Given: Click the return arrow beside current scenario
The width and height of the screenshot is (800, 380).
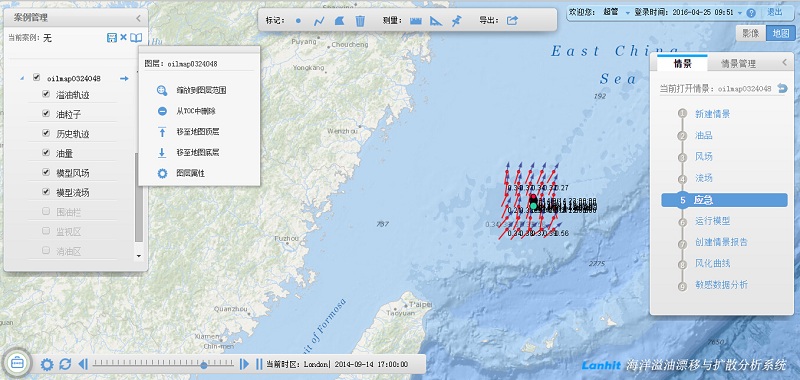Looking at the screenshot, I should click(x=783, y=88).
